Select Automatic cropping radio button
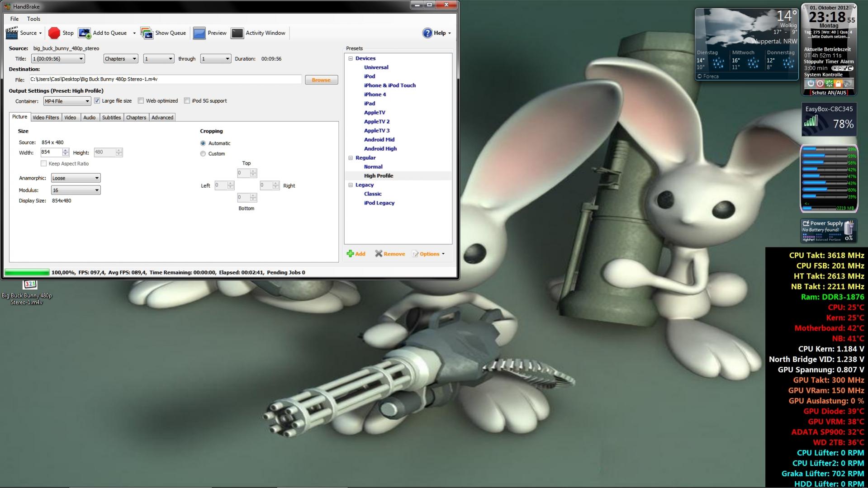The image size is (868, 488). (x=203, y=143)
